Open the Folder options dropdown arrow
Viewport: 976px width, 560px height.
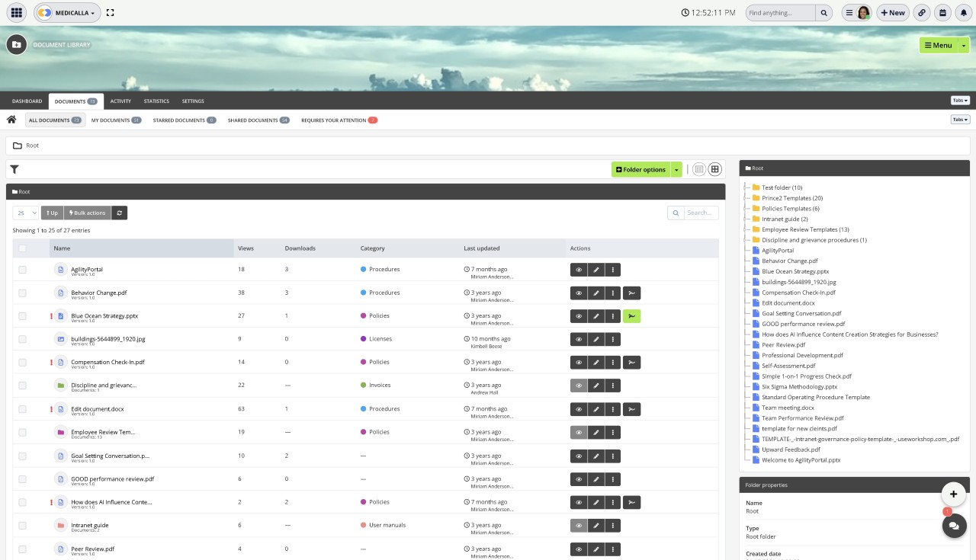point(676,169)
